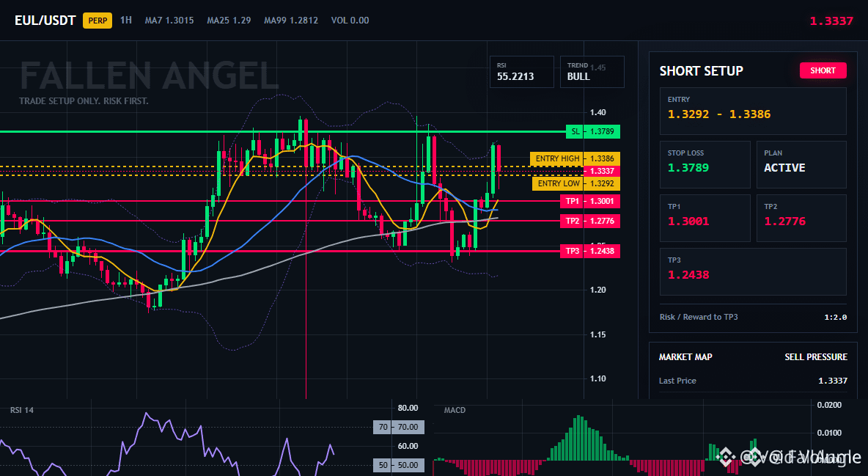Click the SHORT SETUP heading

701,71
